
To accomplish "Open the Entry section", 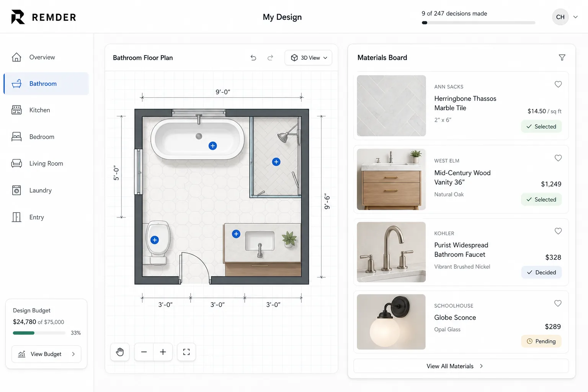I will pyautogui.click(x=46, y=217).
